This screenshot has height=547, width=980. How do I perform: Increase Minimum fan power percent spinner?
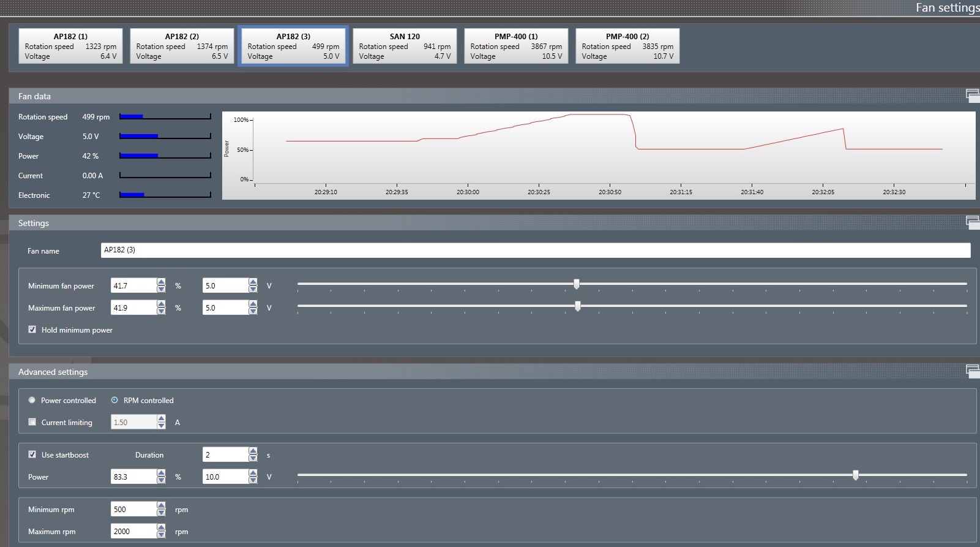pyautogui.click(x=161, y=282)
